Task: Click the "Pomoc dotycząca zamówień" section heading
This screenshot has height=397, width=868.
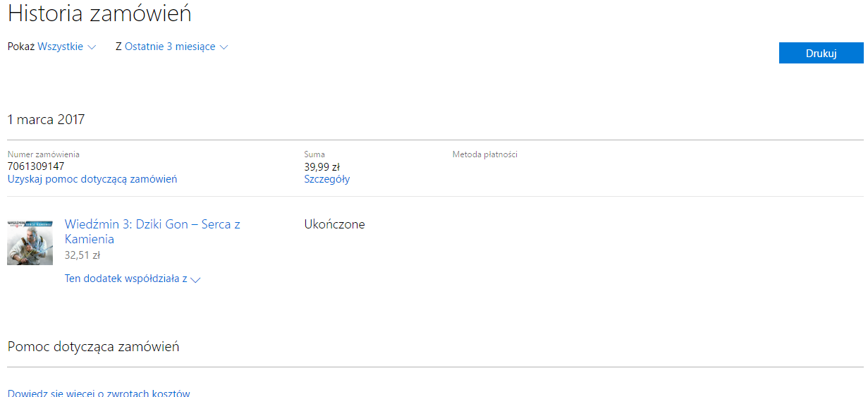Action: click(93, 346)
